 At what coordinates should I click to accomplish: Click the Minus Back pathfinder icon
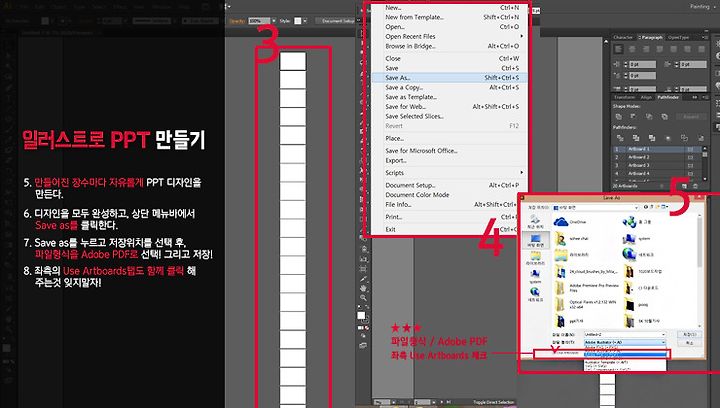[x=700, y=138]
